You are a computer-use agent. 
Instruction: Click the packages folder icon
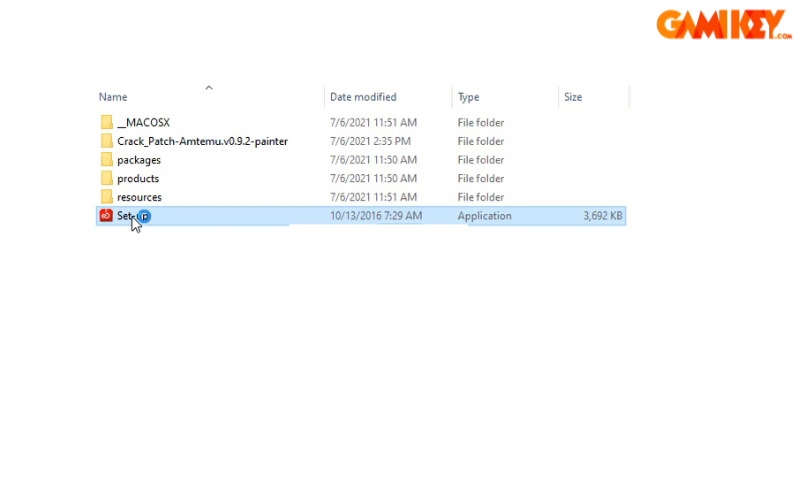click(106, 160)
